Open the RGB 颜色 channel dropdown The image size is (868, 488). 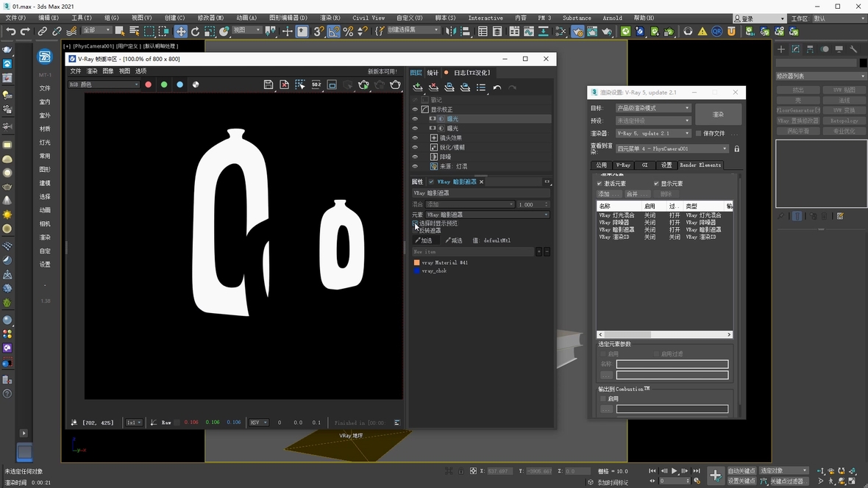coord(104,85)
